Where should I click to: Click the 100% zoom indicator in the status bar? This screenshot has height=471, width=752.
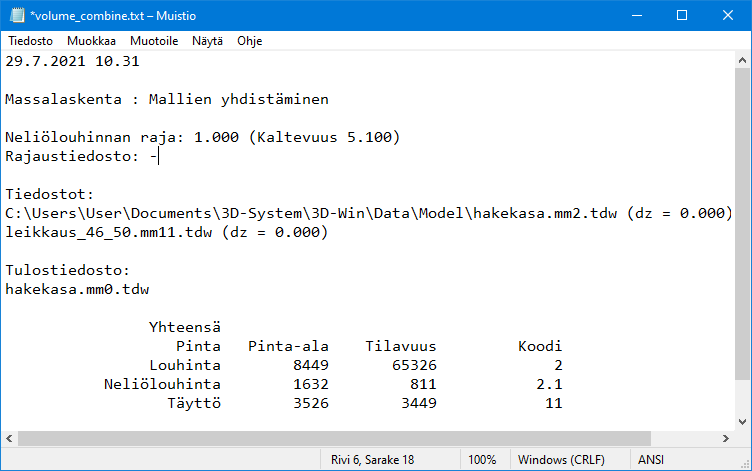(x=483, y=460)
